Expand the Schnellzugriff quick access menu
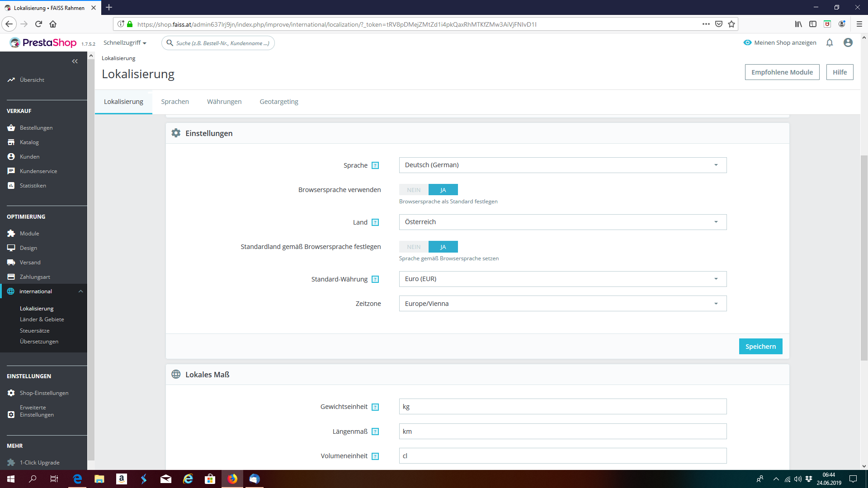The image size is (868, 488). pyautogui.click(x=125, y=42)
